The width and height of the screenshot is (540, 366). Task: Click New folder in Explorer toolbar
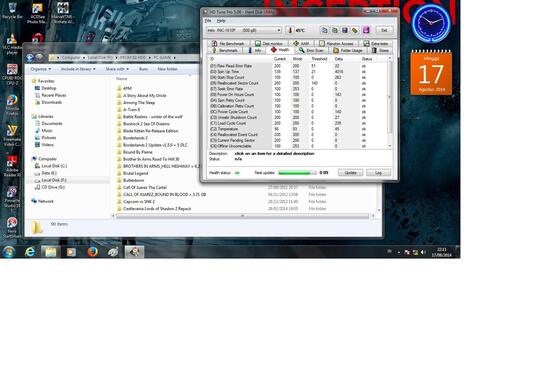(x=167, y=69)
